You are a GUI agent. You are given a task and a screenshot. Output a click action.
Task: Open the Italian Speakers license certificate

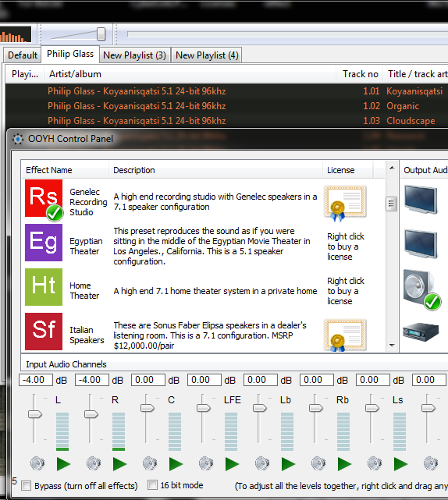click(345, 335)
